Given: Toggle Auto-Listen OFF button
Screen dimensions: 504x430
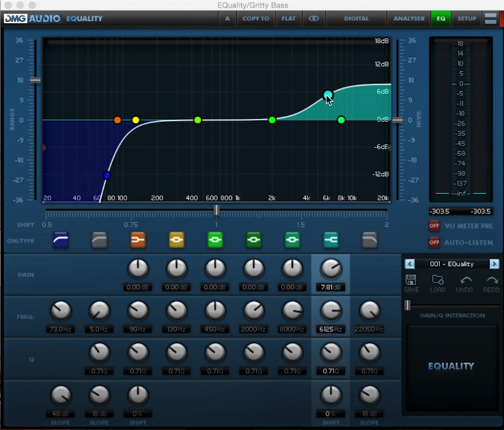Looking at the screenshot, I should (x=434, y=242).
